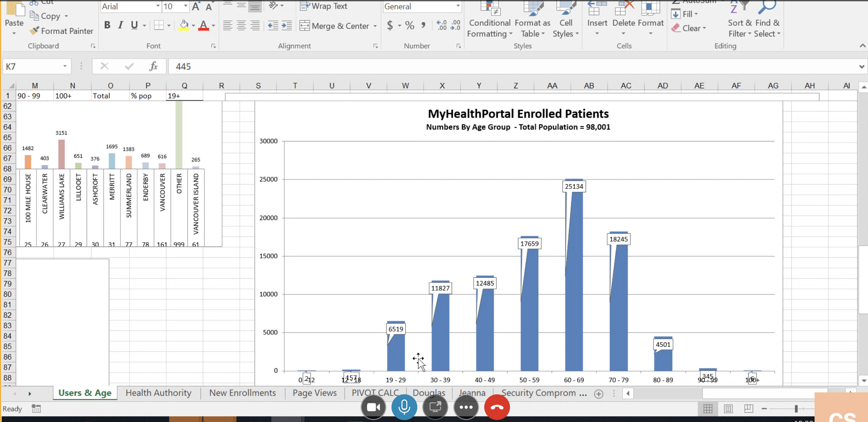Click the percent style icon

[410, 25]
